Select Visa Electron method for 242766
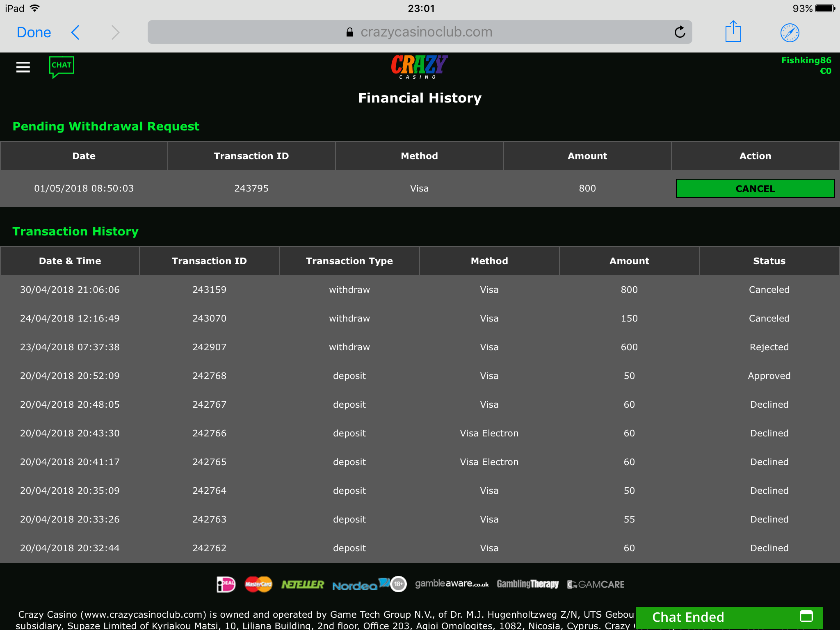 [489, 433]
